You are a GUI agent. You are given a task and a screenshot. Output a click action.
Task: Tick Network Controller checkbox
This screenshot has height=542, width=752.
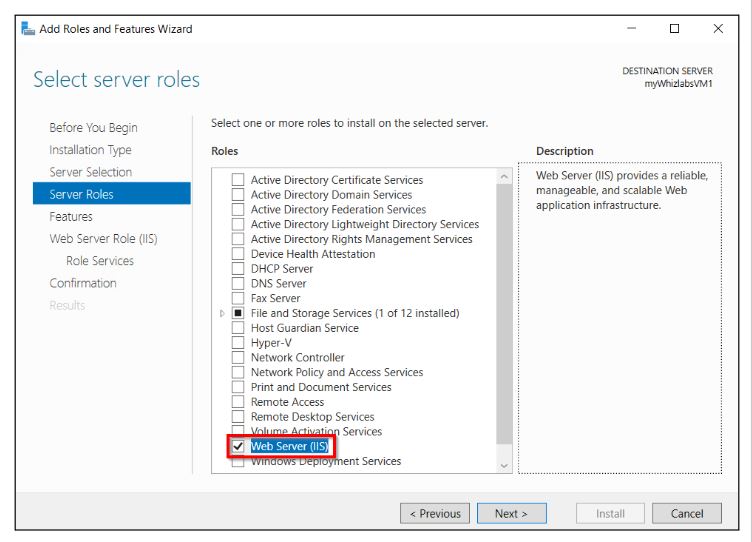pos(238,358)
